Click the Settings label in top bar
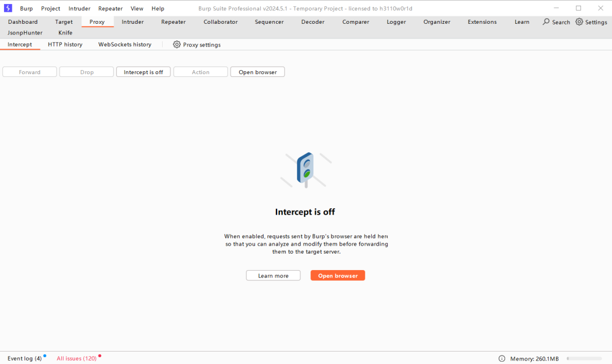The height and width of the screenshot is (364, 612). [596, 22]
